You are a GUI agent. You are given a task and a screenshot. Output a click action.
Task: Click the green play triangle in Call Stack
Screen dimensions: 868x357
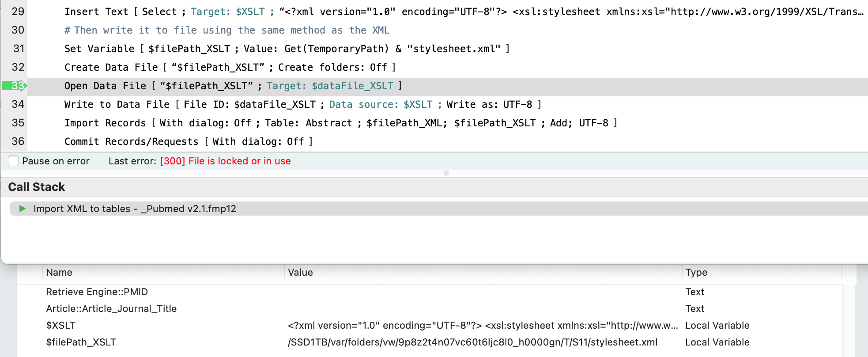tap(23, 209)
